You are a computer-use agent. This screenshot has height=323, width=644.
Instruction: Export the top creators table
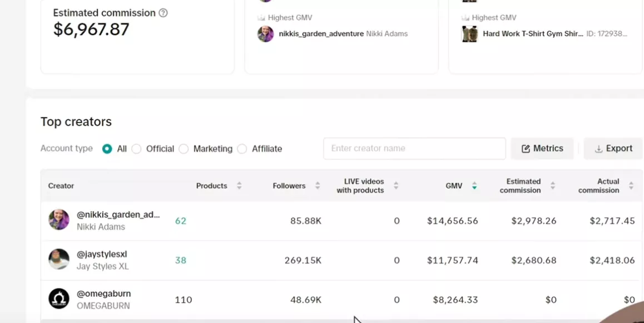[613, 149]
